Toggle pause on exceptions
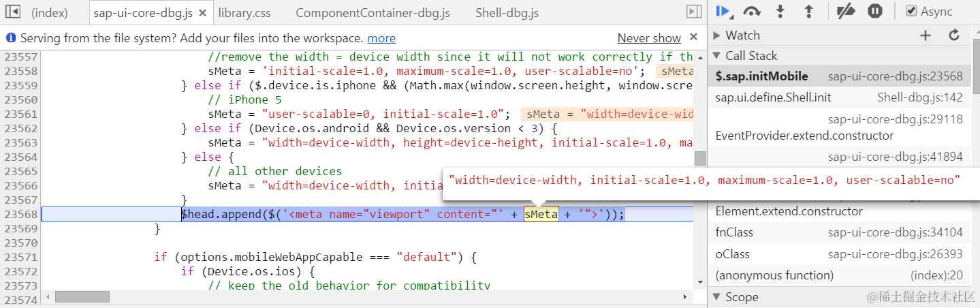 875,11
